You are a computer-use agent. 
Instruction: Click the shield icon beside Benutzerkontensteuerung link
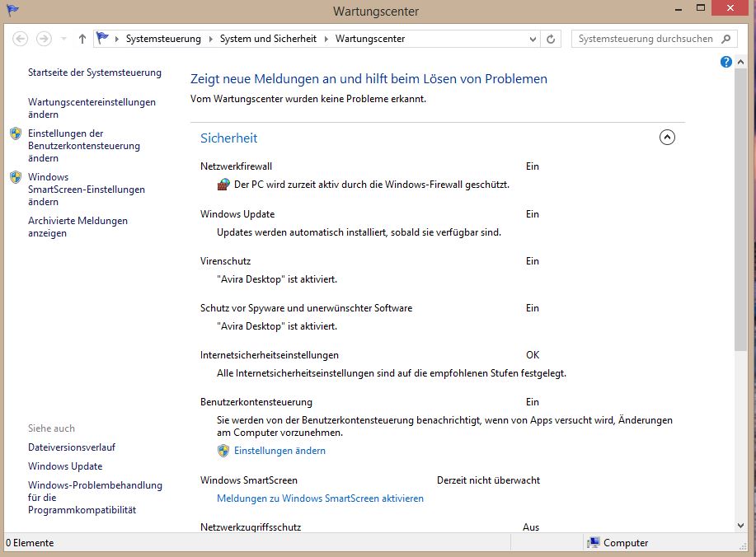(16, 133)
